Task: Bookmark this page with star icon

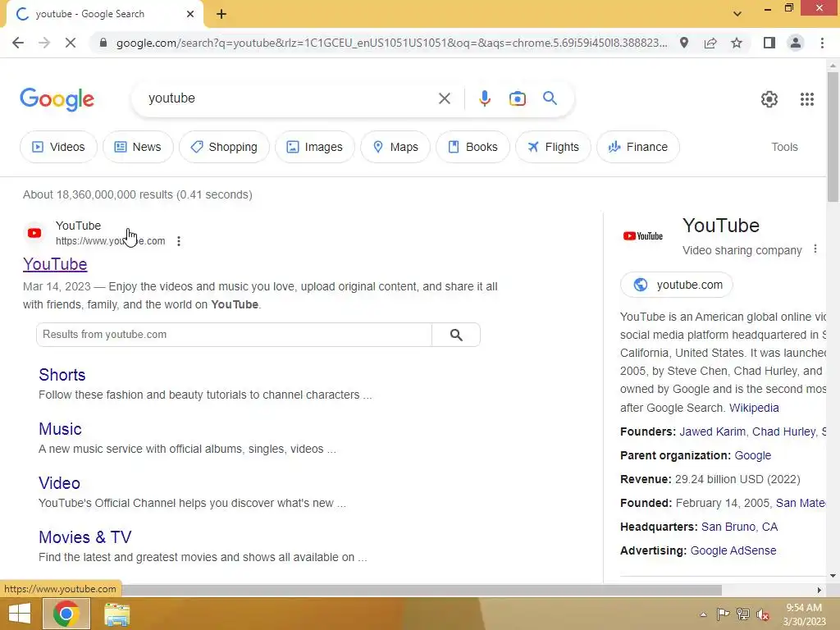Action: [737, 43]
